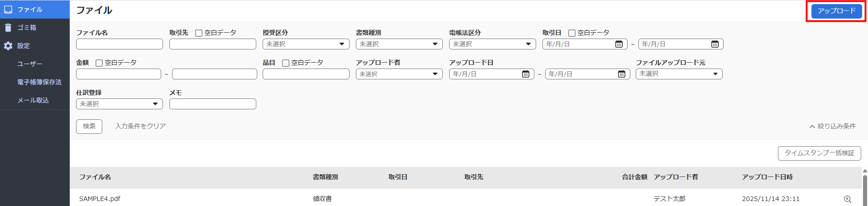The image size is (868, 206).
Task: Open calendar picker for アップロード日 start date
Action: [x=525, y=74]
